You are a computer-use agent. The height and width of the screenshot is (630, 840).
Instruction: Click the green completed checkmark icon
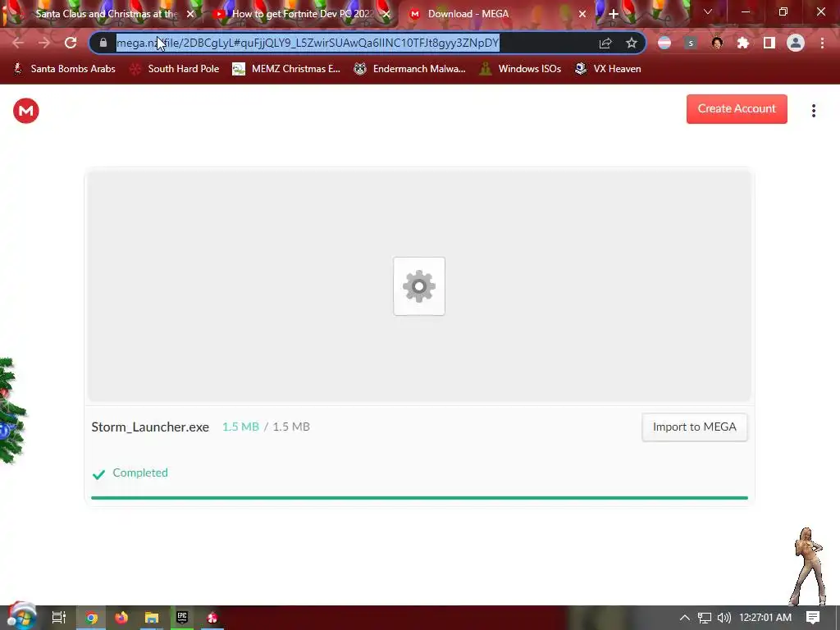pos(98,474)
